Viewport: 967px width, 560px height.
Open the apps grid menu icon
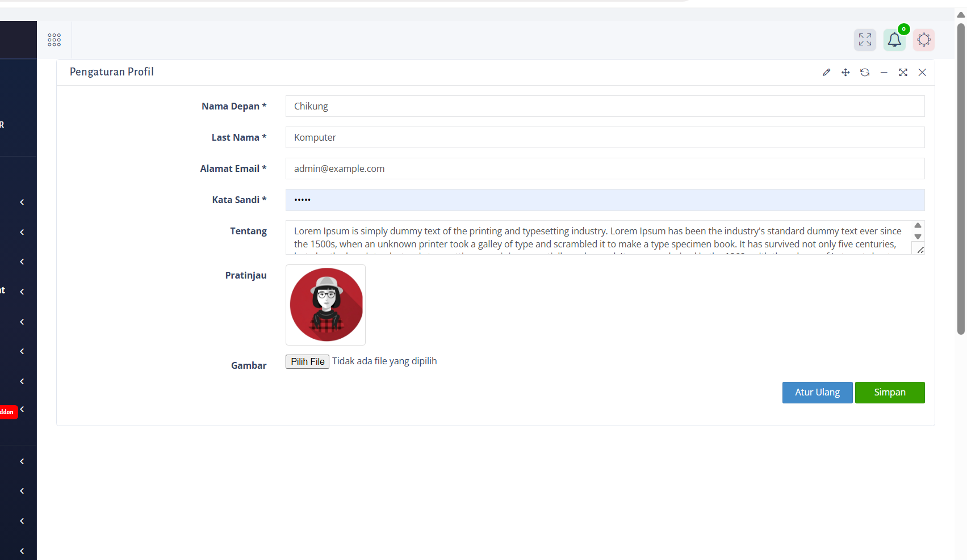pyautogui.click(x=55, y=40)
